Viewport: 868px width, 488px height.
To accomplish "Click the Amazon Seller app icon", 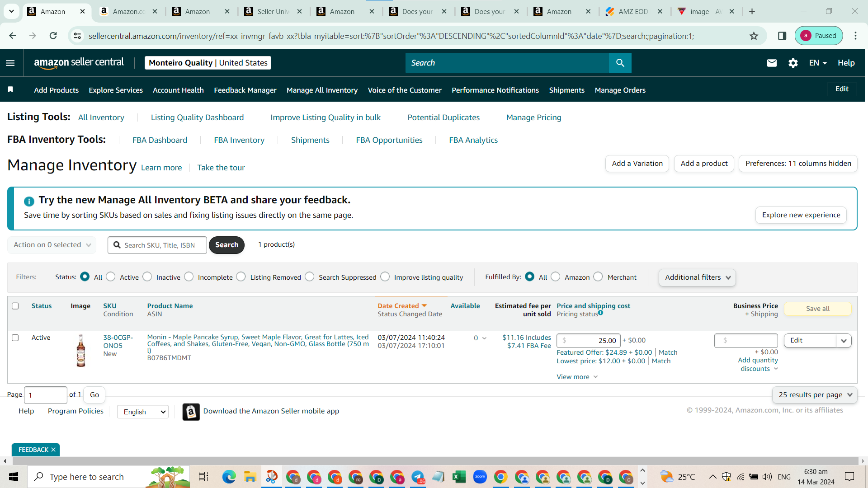I will point(191,412).
